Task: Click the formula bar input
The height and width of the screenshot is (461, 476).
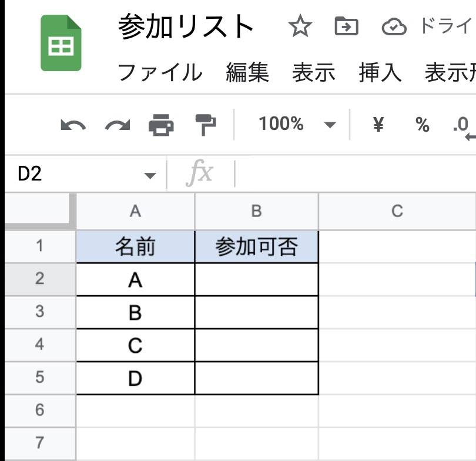Action: (355, 173)
